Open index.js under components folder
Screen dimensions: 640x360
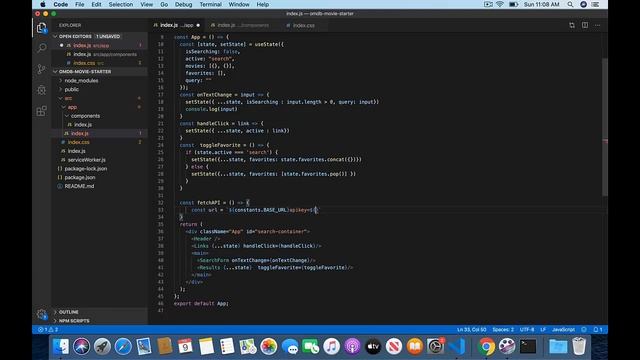click(x=83, y=124)
